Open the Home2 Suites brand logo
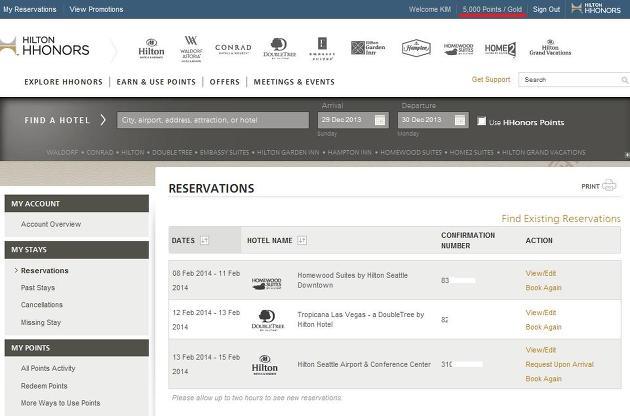The image size is (630, 416). tap(500, 49)
